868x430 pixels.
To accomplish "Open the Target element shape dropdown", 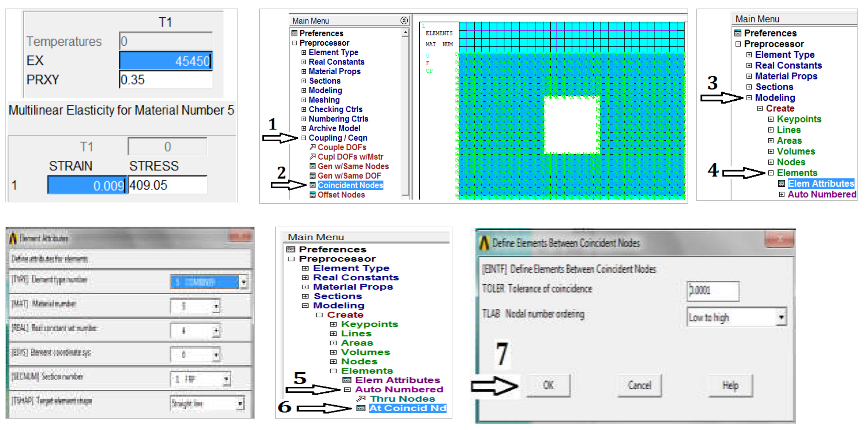I will click(240, 404).
